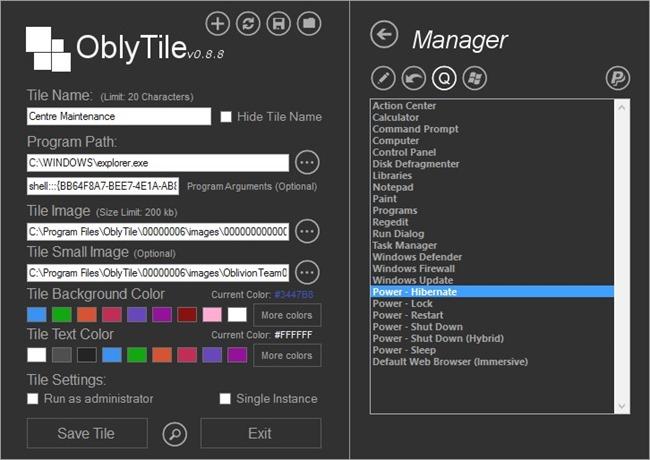Go back with the Manager arrow icon
The height and width of the screenshot is (460, 650).
(384, 34)
